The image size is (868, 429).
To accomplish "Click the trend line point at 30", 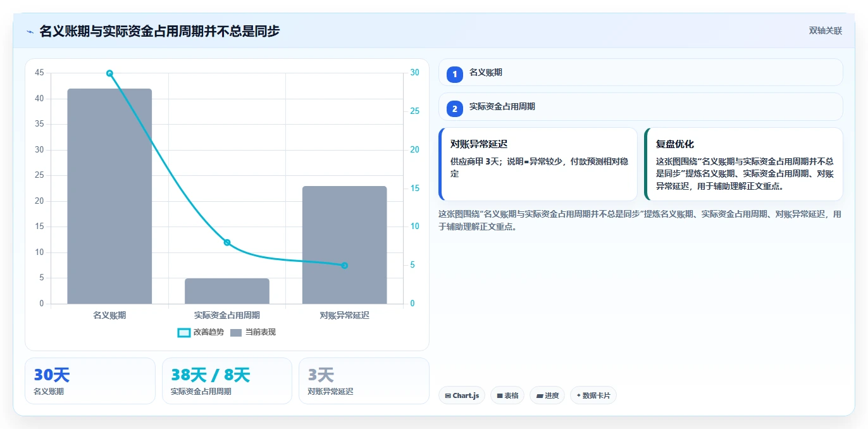I will (x=109, y=73).
